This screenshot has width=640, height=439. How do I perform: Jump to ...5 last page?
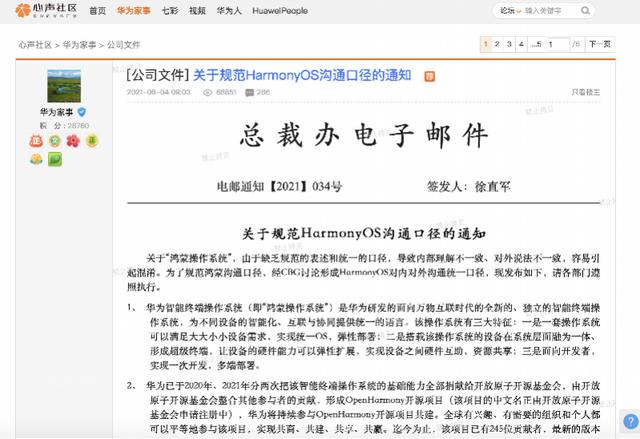[x=536, y=44]
